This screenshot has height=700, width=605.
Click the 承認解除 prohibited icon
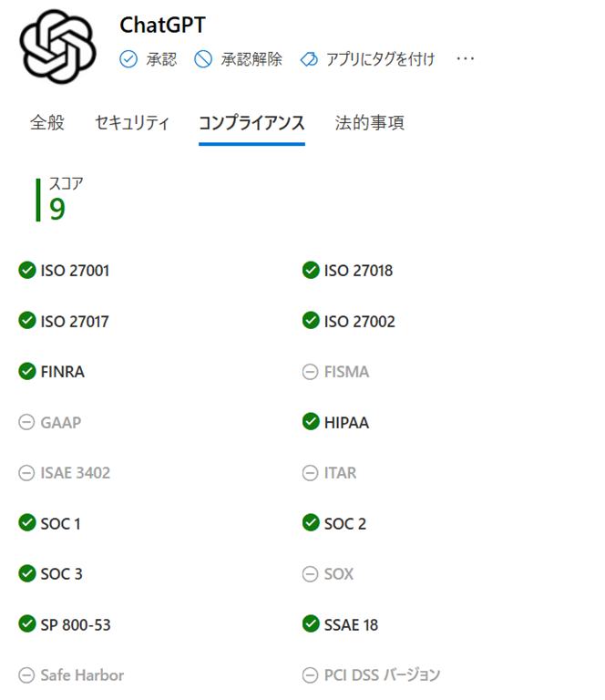point(202,59)
